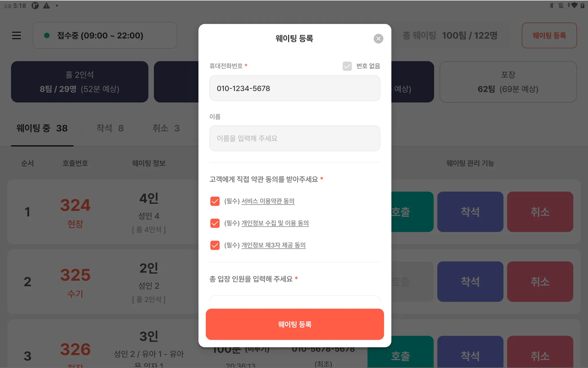Open the 개인정보 제3자 제공 동의 link

click(273, 245)
